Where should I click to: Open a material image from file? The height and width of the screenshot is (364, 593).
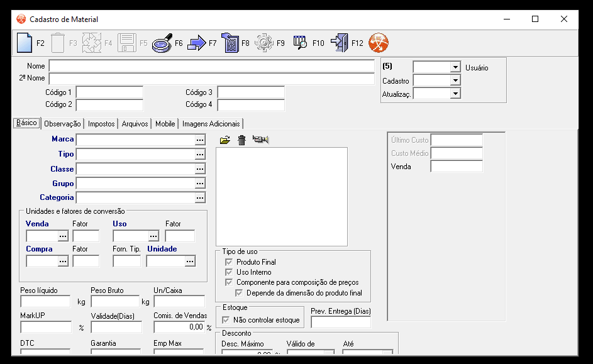coord(226,140)
